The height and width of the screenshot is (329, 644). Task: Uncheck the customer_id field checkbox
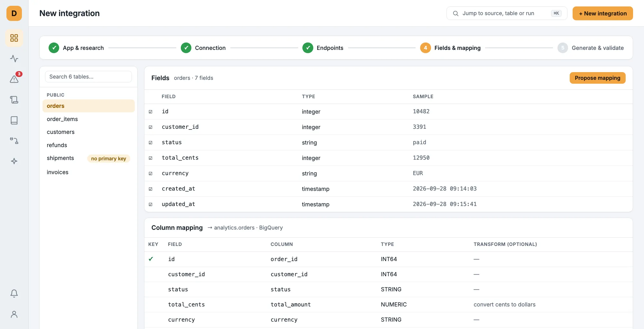151,127
